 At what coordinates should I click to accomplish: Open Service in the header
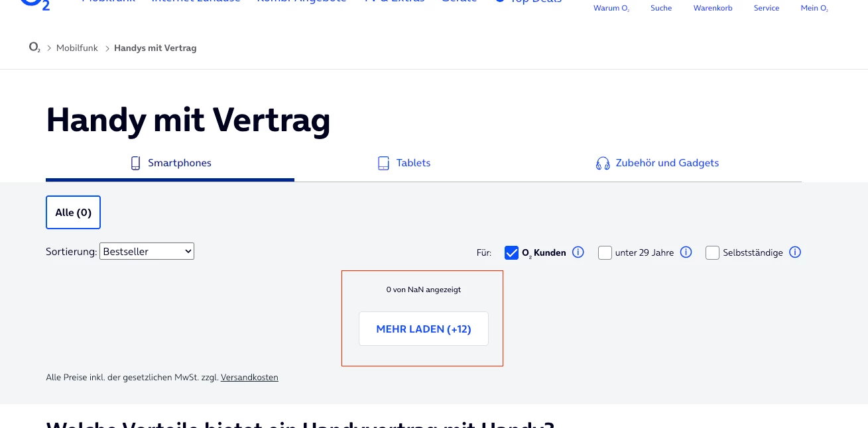[767, 8]
